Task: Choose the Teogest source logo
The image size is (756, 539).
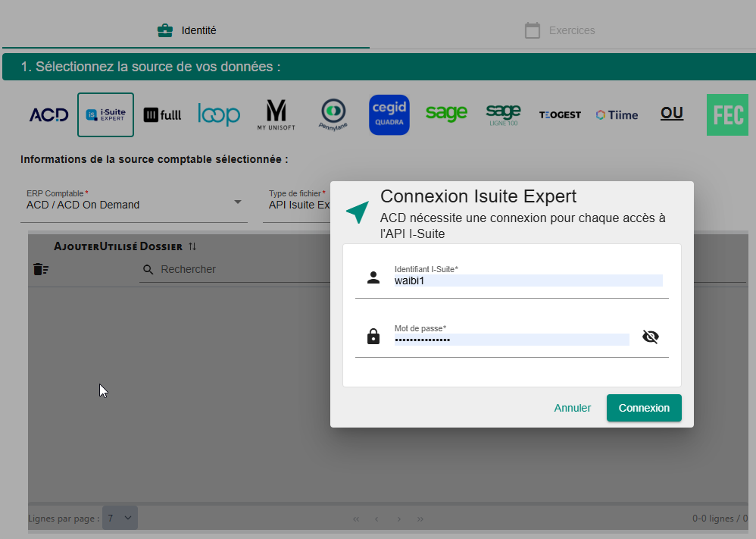Action: click(x=560, y=115)
